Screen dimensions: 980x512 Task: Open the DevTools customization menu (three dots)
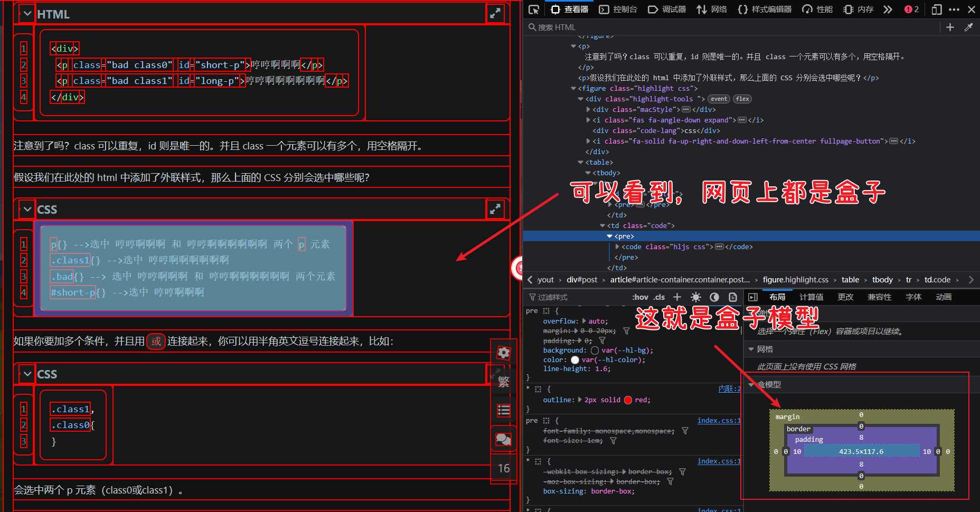(x=954, y=9)
